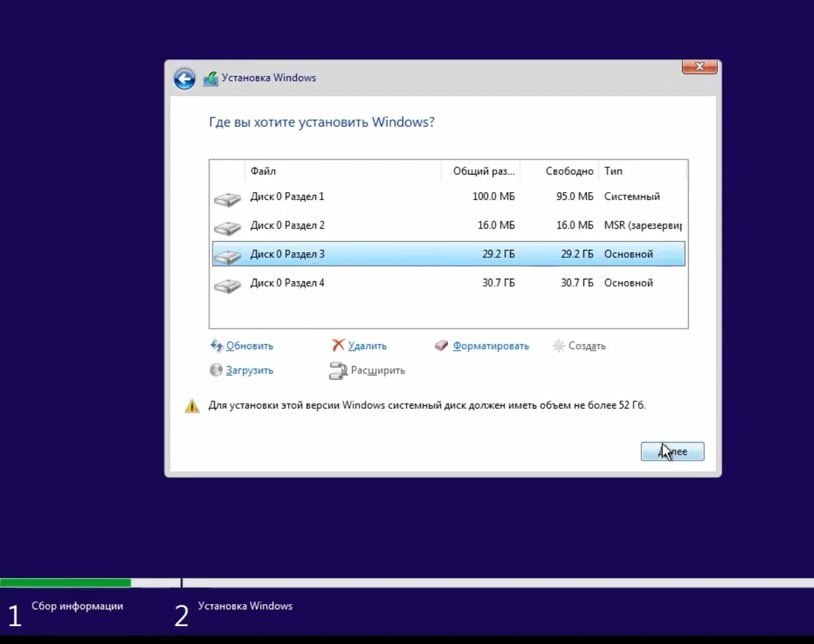
Task: Go back using the blue arrow button
Action: (184, 79)
